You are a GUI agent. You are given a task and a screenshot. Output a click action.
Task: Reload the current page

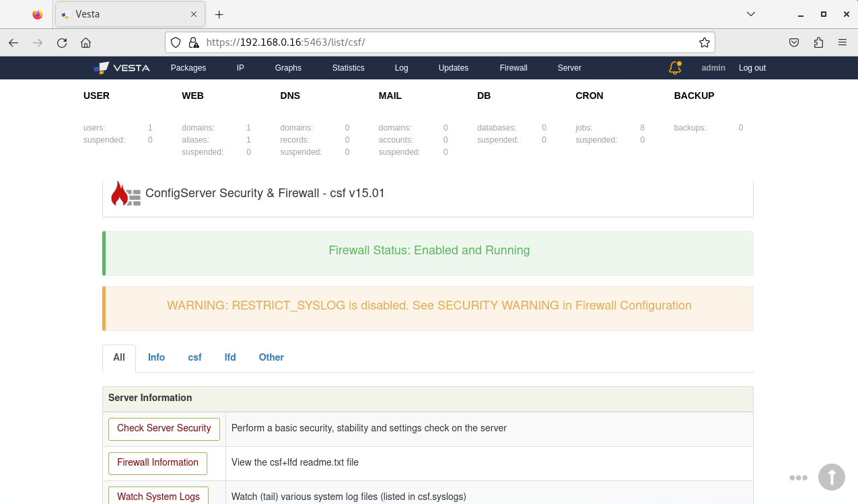tap(62, 42)
